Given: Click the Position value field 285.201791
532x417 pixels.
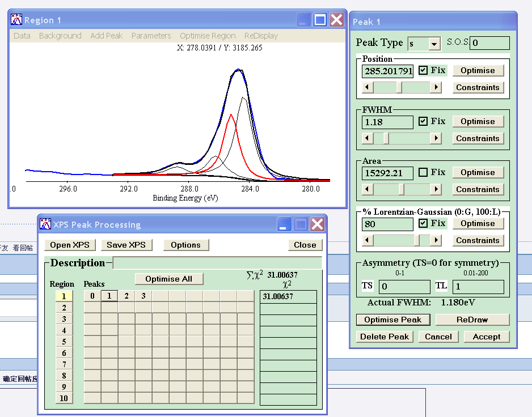Looking at the screenshot, I should coord(387,71).
